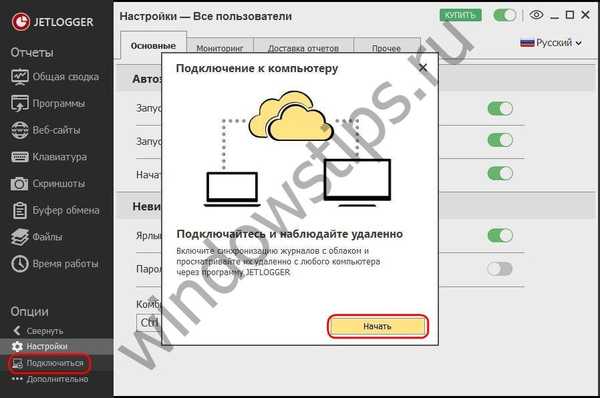Select Скриншоты in the sidebar

tap(59, 184)
